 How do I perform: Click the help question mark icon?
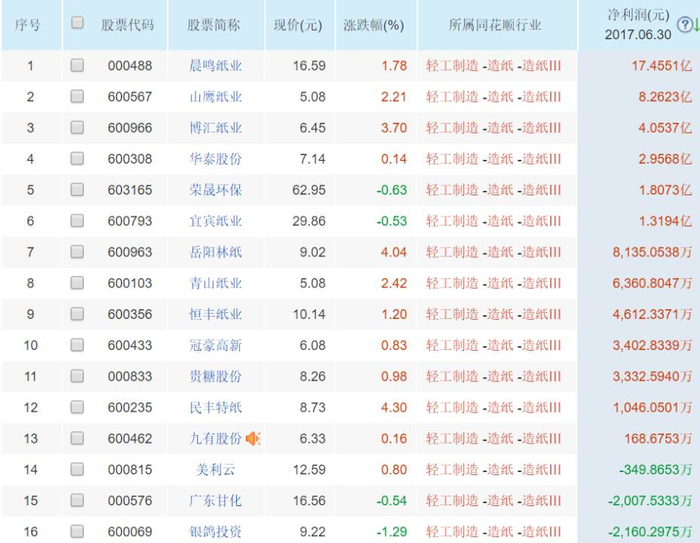click(x=685, y=22)
